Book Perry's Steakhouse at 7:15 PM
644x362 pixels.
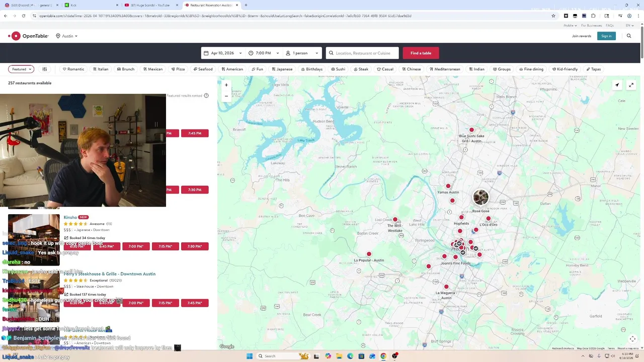165,303
